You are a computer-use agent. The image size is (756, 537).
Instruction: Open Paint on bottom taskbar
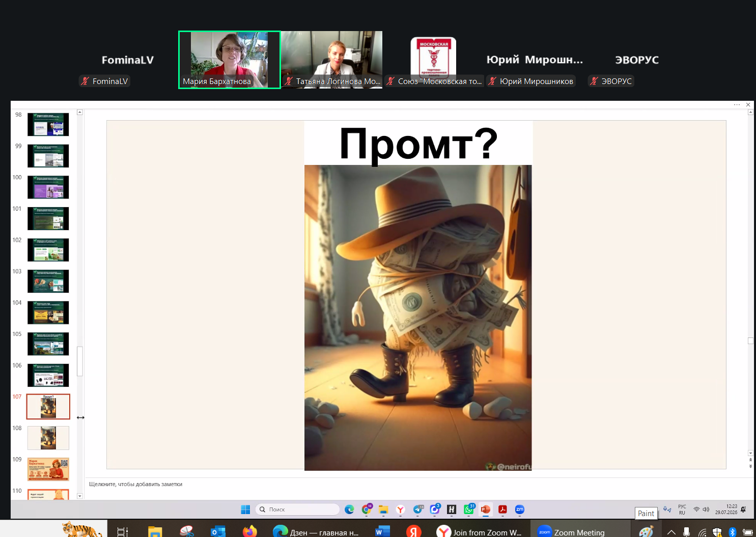tap(646, 532)
